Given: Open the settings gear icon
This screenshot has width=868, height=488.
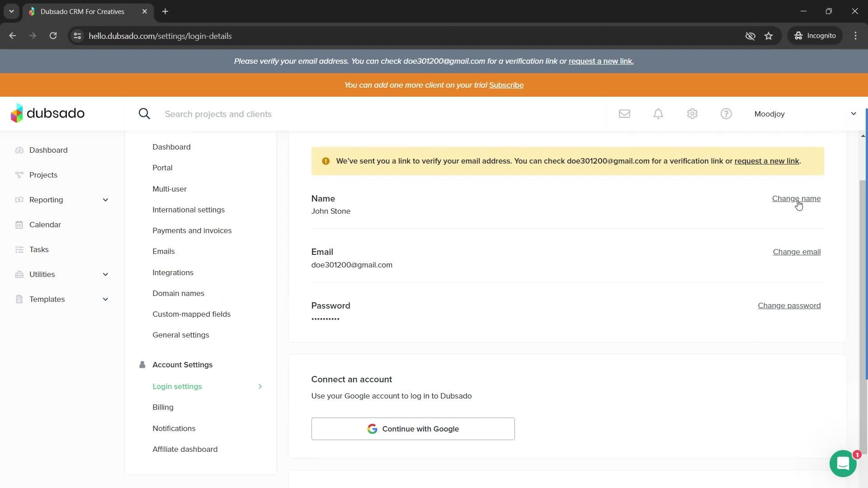Looking at the screenshot, I should [x=692, y=114].
